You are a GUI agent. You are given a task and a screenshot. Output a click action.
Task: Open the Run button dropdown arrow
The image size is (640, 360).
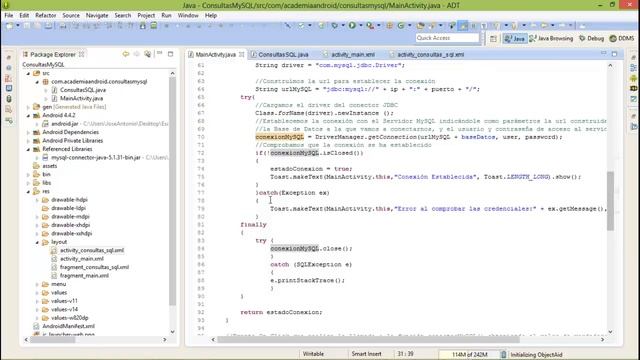[361, 26]
